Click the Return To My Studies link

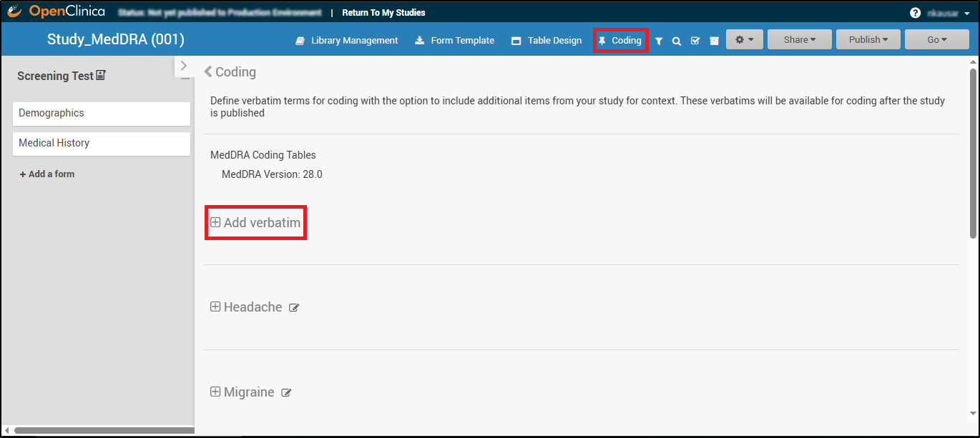[383, 13]
